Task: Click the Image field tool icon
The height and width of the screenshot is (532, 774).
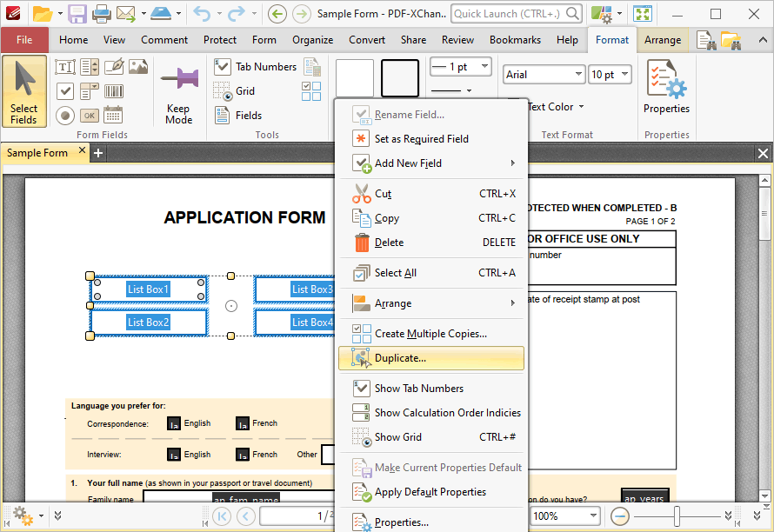Action: (138, 67)
